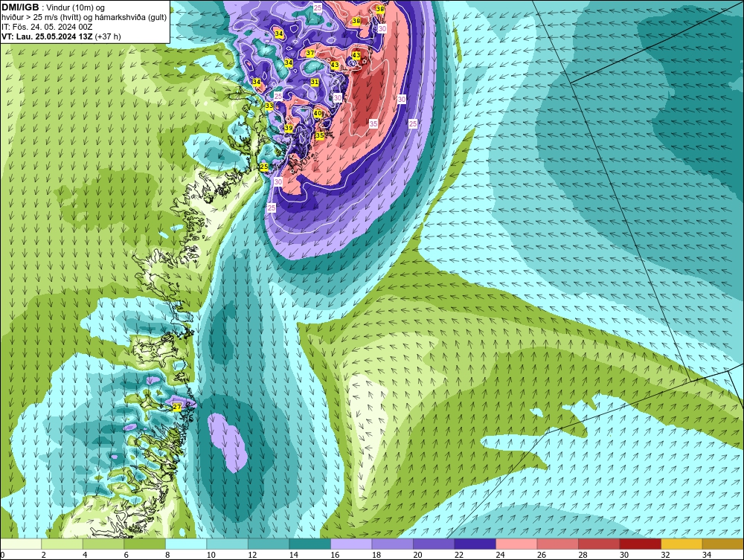Pick the 2–4 m/s legend color swatch
The height and width of the screenshot is (560, 744).
coord(62,544)
